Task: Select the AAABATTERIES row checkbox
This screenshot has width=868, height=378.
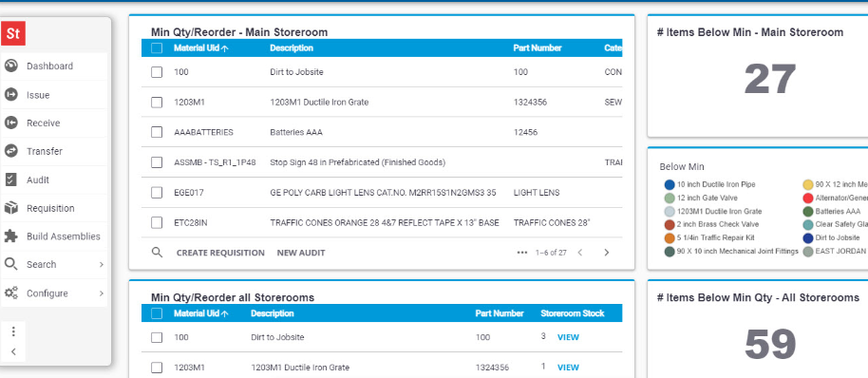Action: pos(157,132)
